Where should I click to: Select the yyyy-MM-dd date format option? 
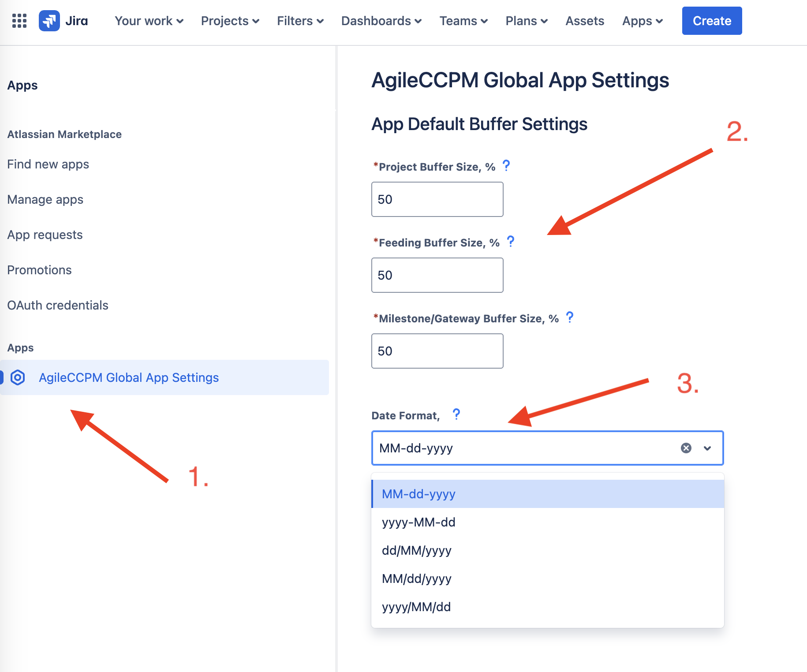click(548, 522)
